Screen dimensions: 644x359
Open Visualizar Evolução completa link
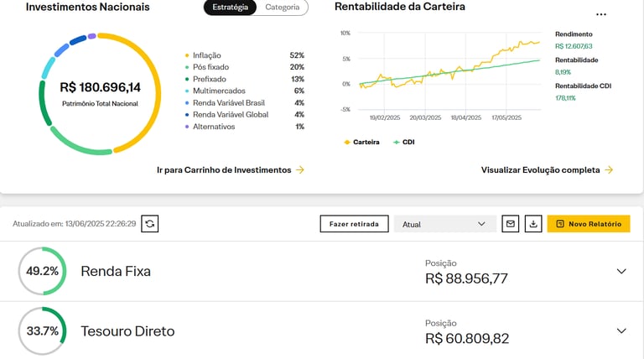541,169
